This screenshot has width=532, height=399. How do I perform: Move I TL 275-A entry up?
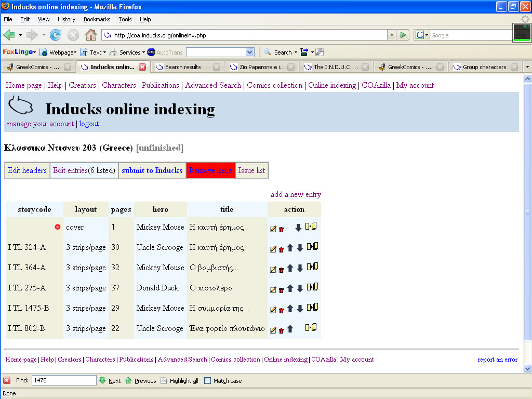click(x=290, y=288)
